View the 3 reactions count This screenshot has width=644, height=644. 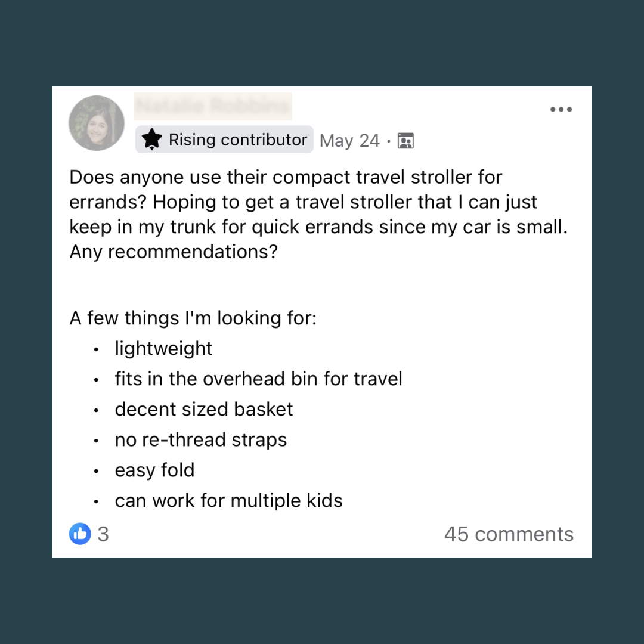point(103,534)
